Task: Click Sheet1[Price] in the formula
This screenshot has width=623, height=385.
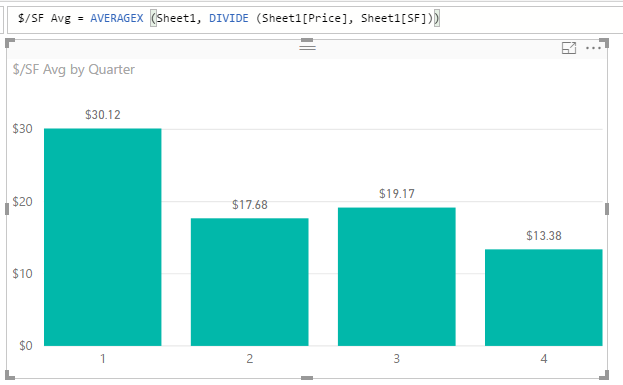Action: [x=304, y=18]
